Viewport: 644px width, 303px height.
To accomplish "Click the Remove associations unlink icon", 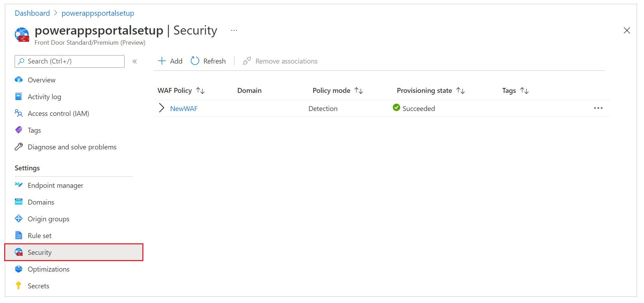I will tap(247, 61).
